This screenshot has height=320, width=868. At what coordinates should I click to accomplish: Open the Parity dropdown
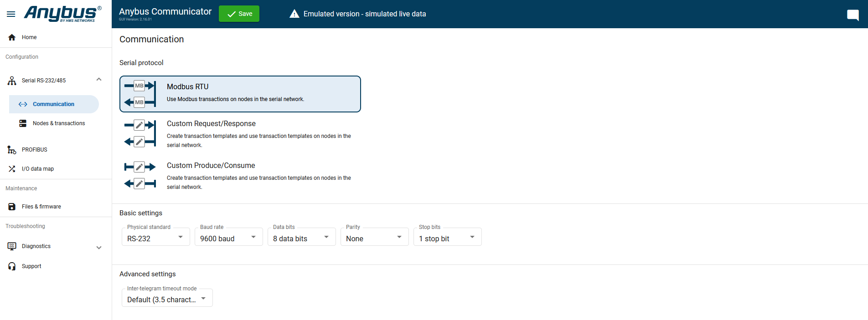pos(374,238)
